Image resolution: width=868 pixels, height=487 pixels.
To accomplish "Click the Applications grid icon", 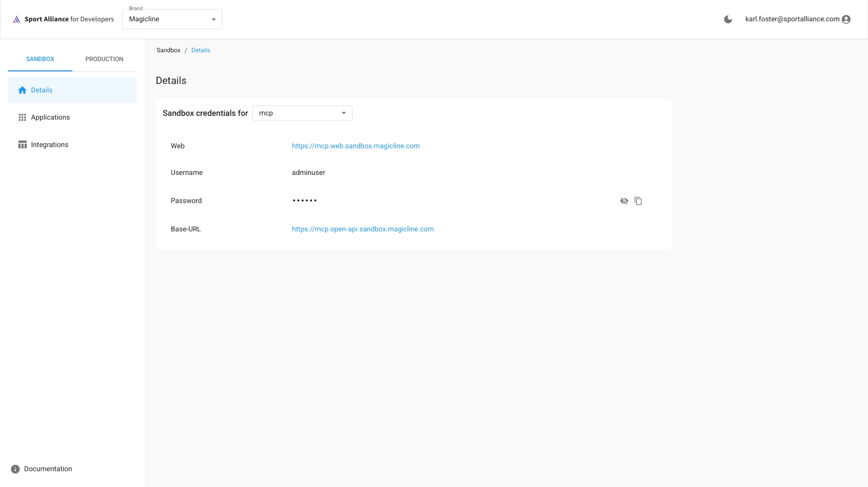I will click(x=22, y=118).
